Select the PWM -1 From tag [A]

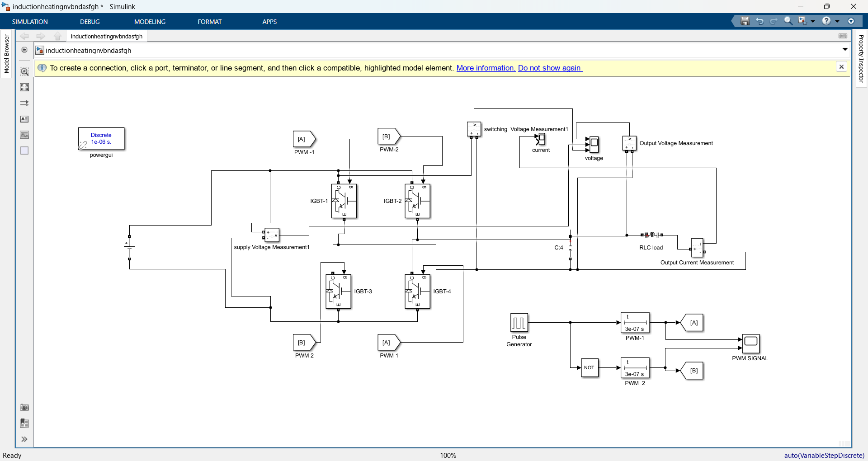pos(304,139)
